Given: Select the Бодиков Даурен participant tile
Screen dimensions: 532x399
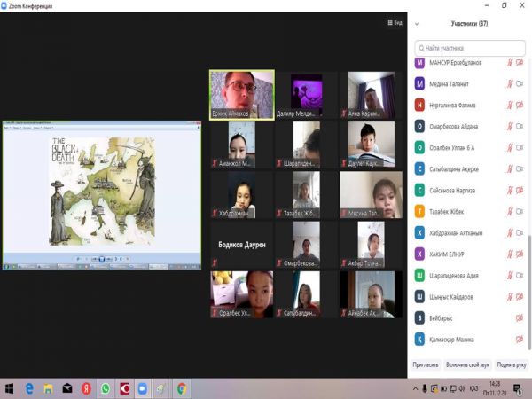Looking at the screenshot, I should 242,244.
